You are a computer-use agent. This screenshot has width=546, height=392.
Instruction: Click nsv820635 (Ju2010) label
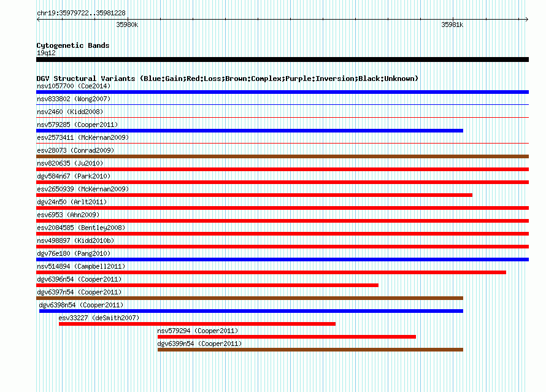click(x=70, y=163)
